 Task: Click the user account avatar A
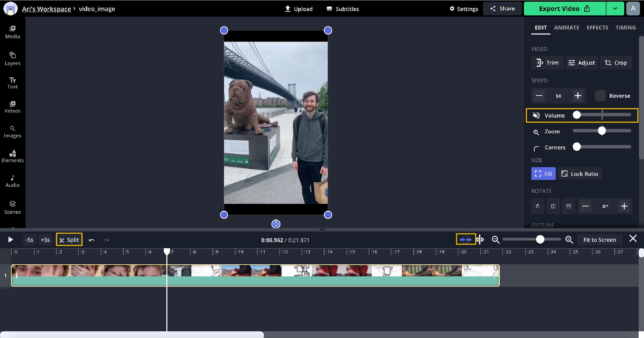coord(633,9)
